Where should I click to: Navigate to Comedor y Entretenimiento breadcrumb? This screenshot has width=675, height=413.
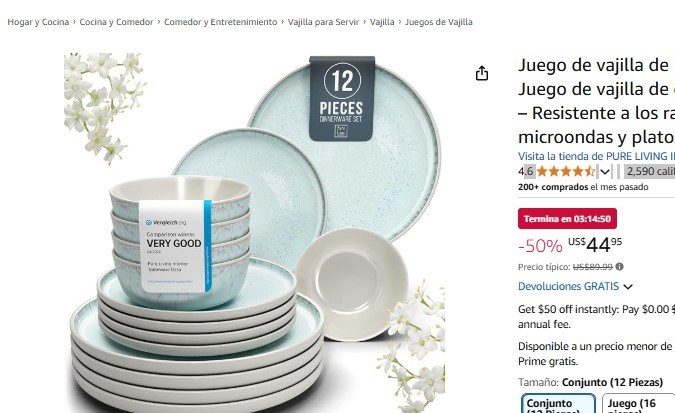(x=220, y=22)
